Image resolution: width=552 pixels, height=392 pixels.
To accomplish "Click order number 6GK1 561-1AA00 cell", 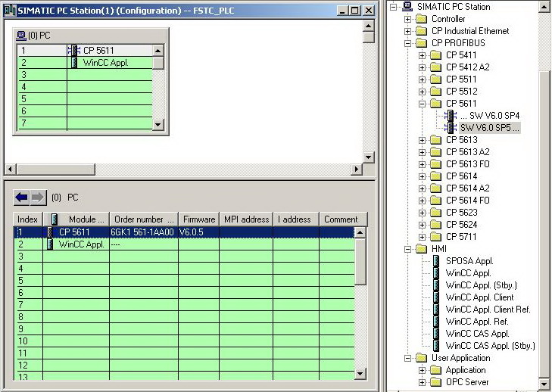I will point(144,232).
